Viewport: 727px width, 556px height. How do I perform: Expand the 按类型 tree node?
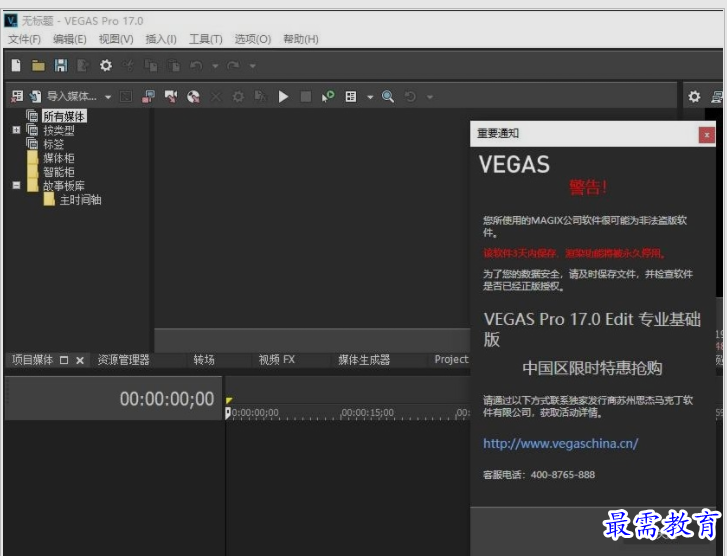click(16, 130)
